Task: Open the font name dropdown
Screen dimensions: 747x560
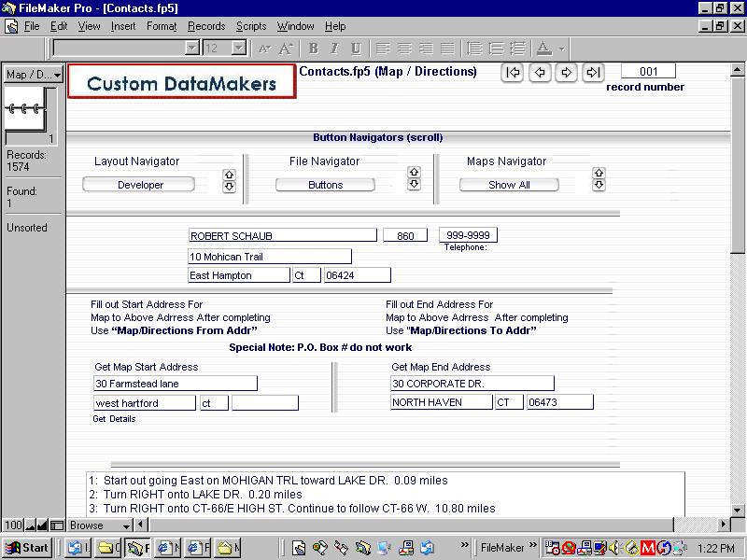Action: [191, 49]
